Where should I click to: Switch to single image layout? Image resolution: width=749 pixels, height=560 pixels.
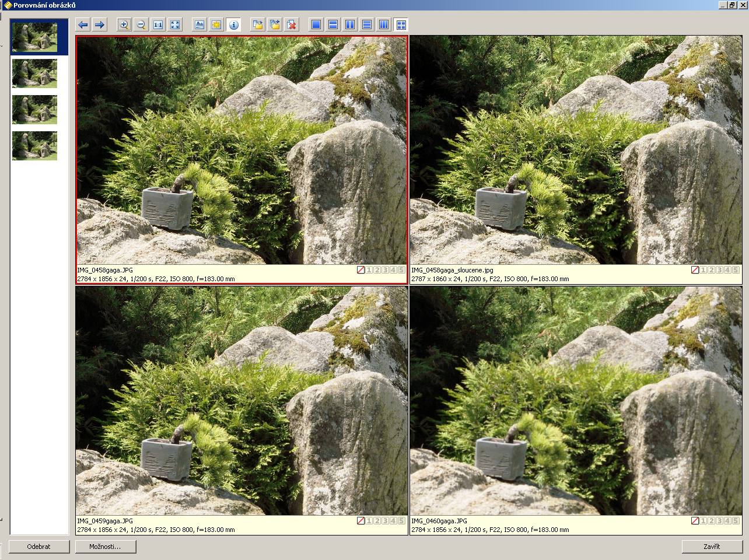[x=316, y=24]
